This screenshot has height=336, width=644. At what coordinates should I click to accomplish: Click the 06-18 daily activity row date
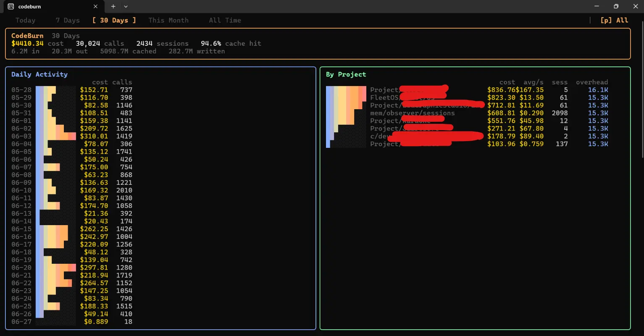21,252
